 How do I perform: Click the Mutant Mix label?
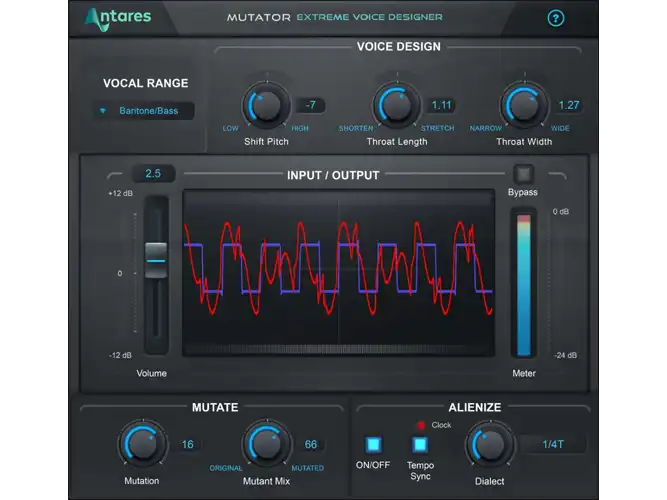tap(266, 481)
